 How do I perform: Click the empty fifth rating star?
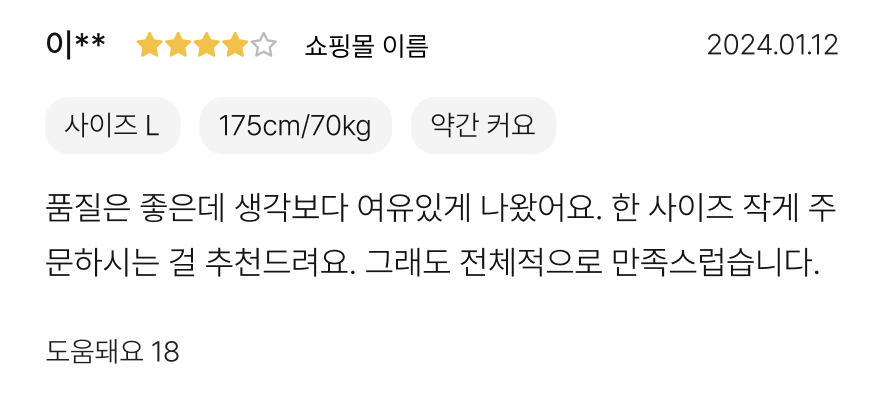[263, 45]
